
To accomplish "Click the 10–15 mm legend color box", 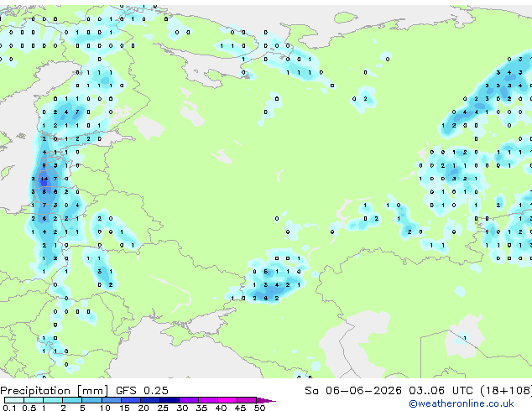I will (x=112, y=400).
